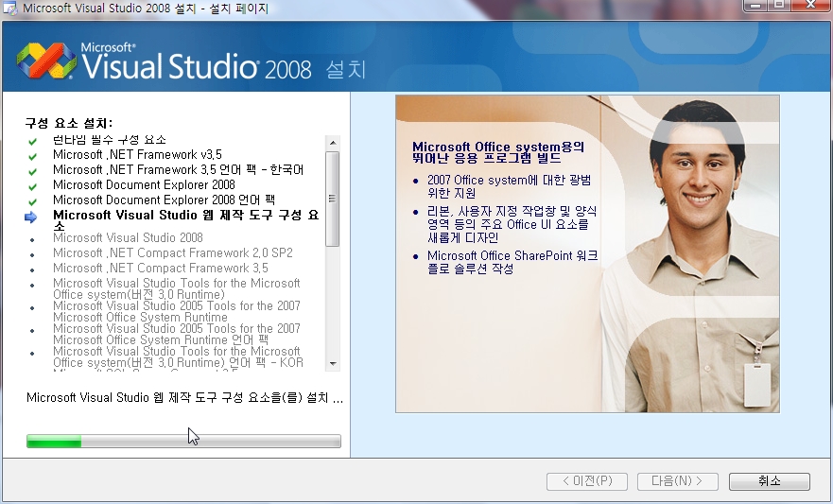
Task: Click the bullet beside .NET Compact Framework 2.0 SP2
Action: coord(32,255)
